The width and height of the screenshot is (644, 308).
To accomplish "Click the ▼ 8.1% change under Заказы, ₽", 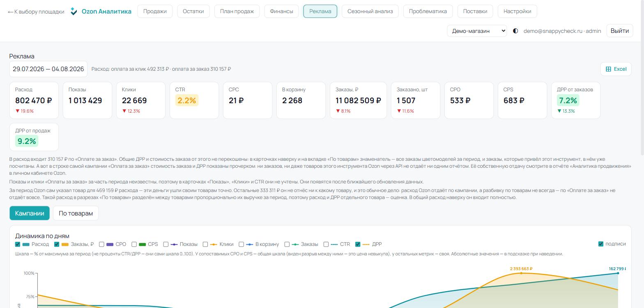I will (x=343, y=111).
